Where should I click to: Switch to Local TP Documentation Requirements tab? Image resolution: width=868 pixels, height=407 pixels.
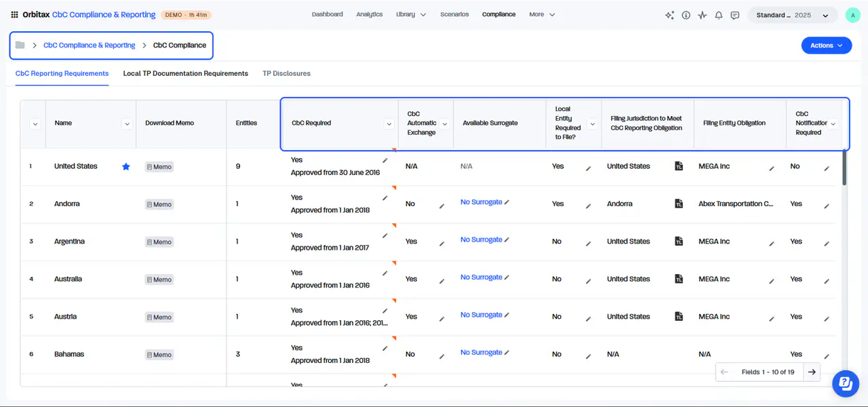click(x=186, y=73)
